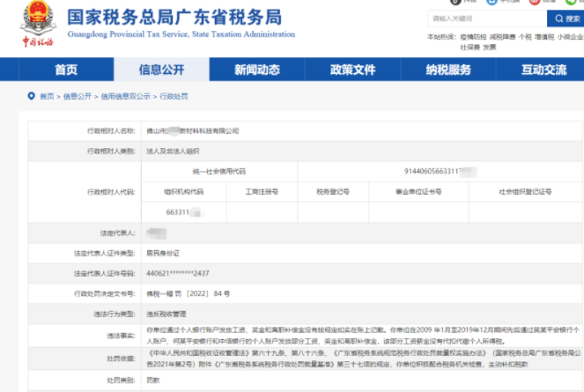
Task: Click the value 法人及非法人组织
Action: (173, 151)
